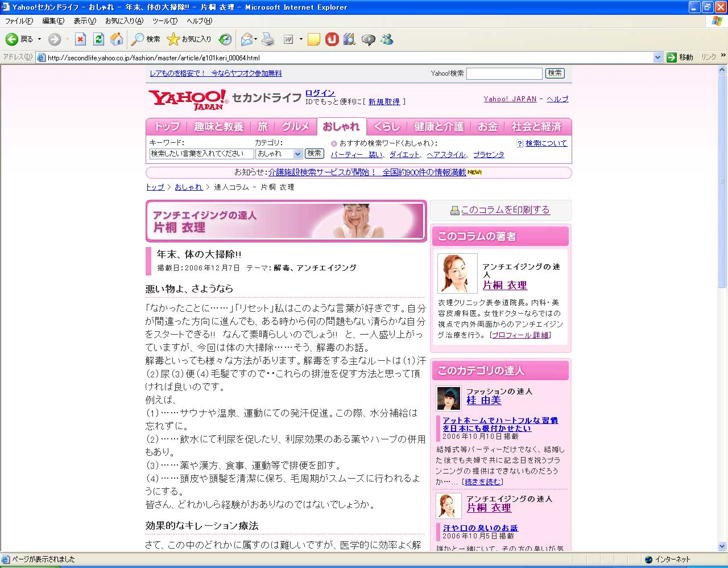
Task: Click the Messenger people icon
Action: pos(387,39)
